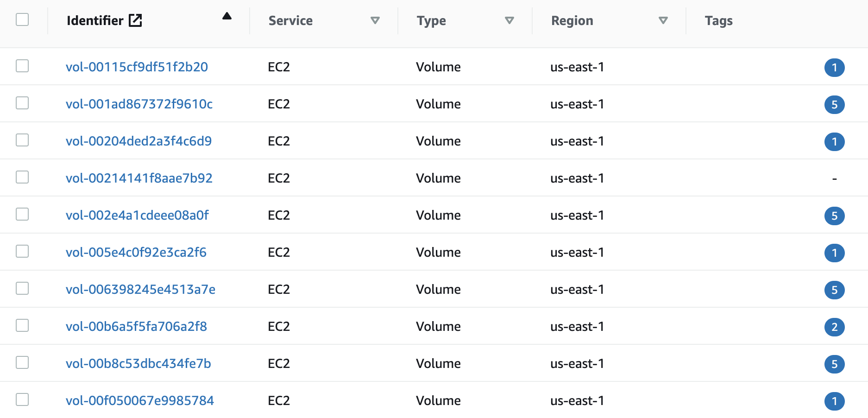Click ascending sort arrow on Identifier column
This screenshot has width=868, height=418.
[226, 16]
